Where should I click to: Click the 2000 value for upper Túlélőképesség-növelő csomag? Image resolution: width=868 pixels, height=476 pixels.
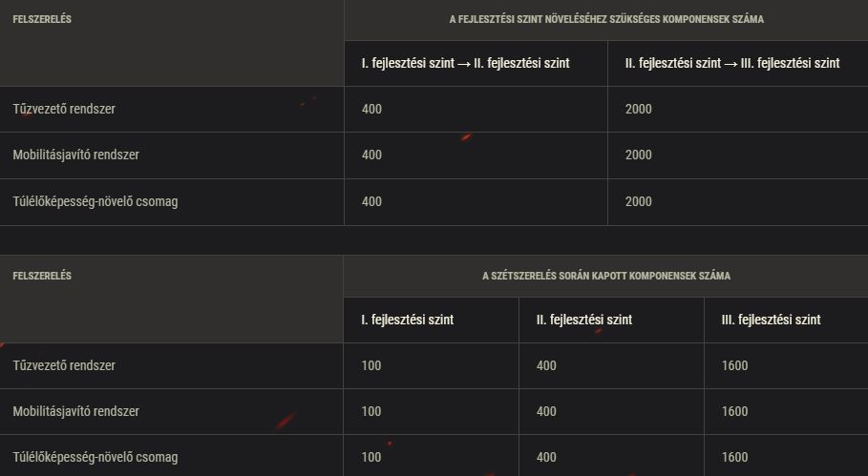638,202
